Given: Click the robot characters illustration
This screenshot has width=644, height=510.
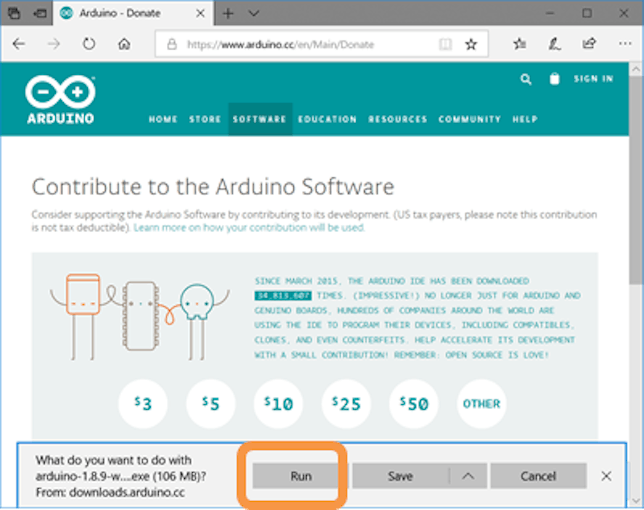Looking at the screenshot, I should (140, 317).
